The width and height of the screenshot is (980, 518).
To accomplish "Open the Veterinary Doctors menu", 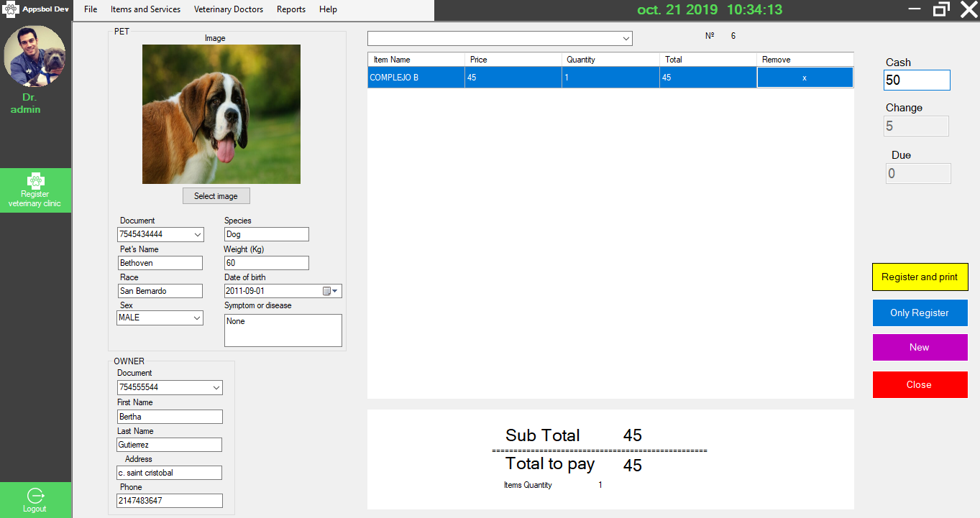I will 229,9.
